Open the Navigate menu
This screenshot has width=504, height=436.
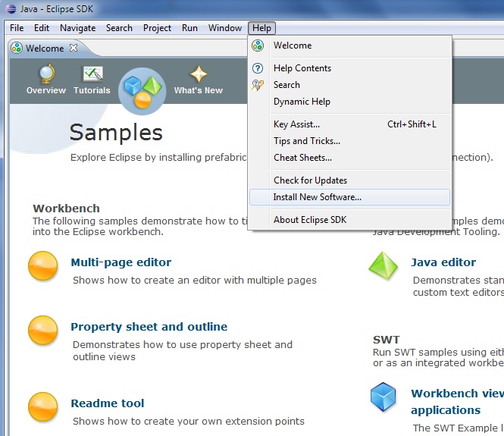(x=78, y=28)
